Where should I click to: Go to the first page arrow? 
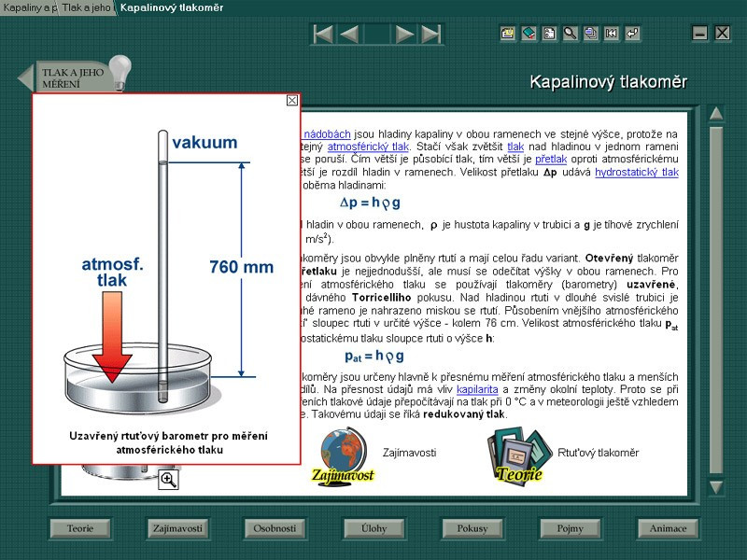(323, 35)
